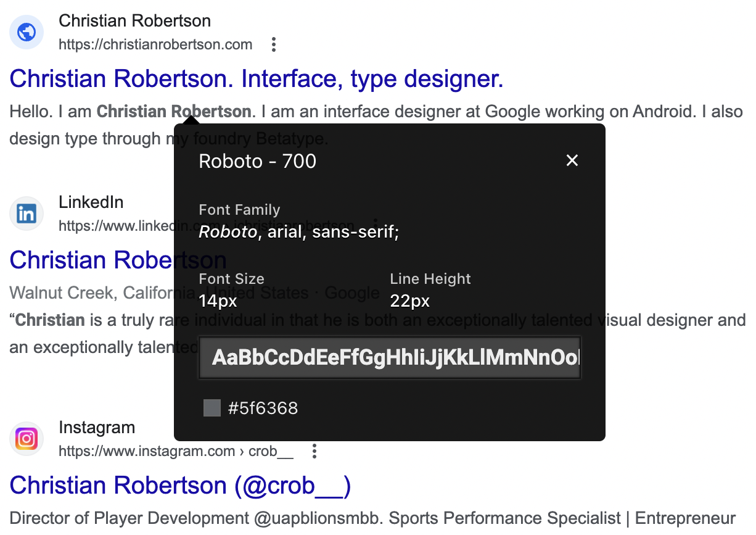Click the 'Roboto - 700' popup heading
The height and width of the screenshot is (535, 756).
(257, 161)
